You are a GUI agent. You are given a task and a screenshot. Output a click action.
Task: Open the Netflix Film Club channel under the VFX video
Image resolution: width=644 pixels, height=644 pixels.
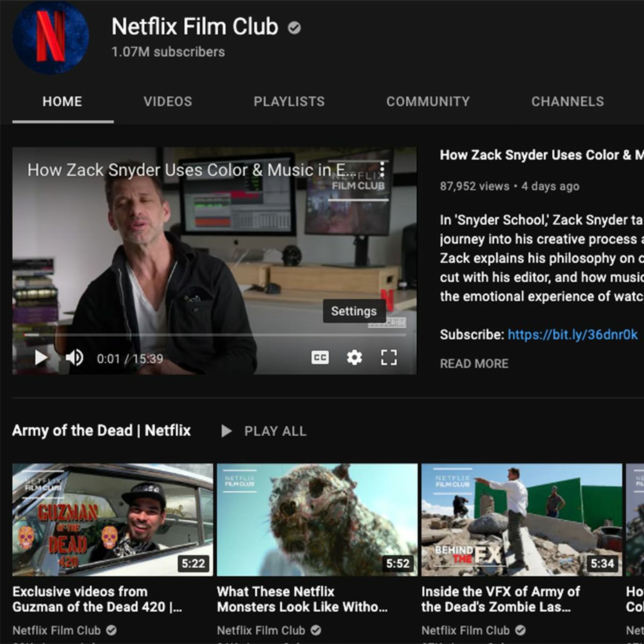tap(466, 630)
